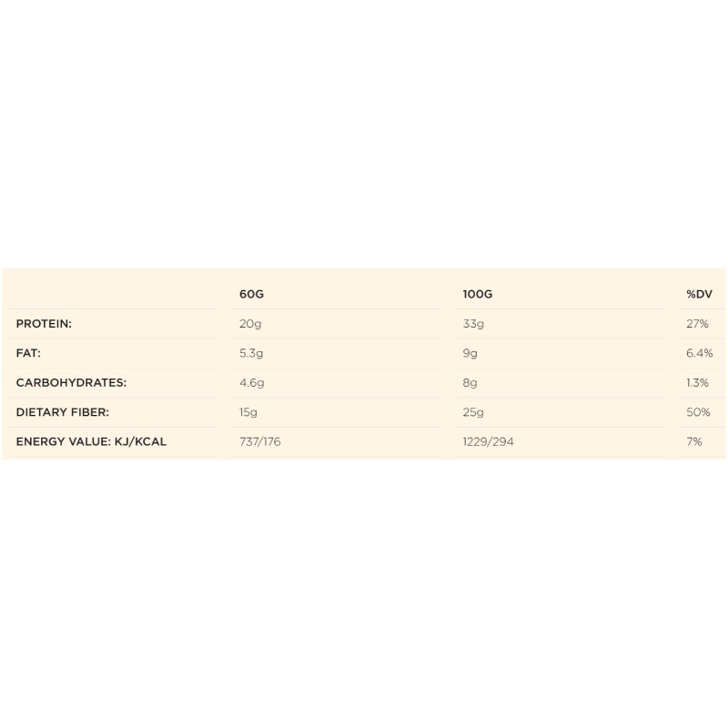
Task: Select the 33g protein value
Action: [473, 324]
